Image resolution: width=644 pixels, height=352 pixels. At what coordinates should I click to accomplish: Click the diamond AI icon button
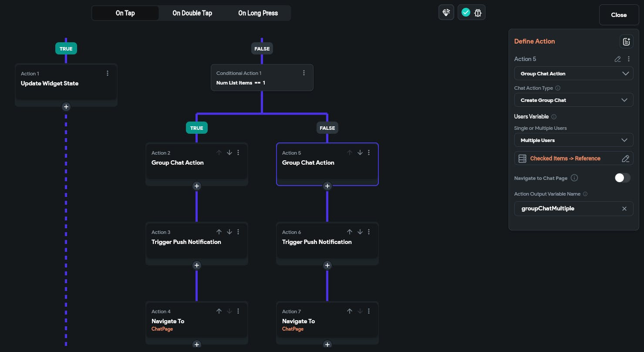coord(446,13)
